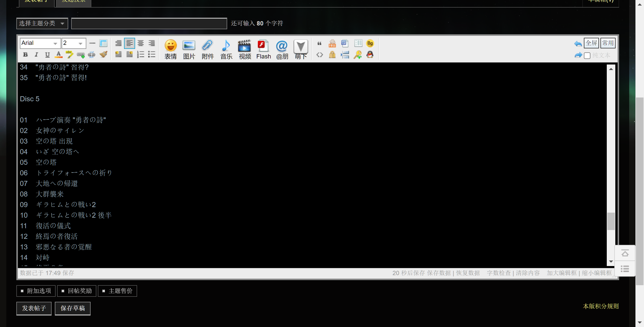Click 保存数据 in the editor status bar
This screenshot has width=644, height=327.
[439, 273]
